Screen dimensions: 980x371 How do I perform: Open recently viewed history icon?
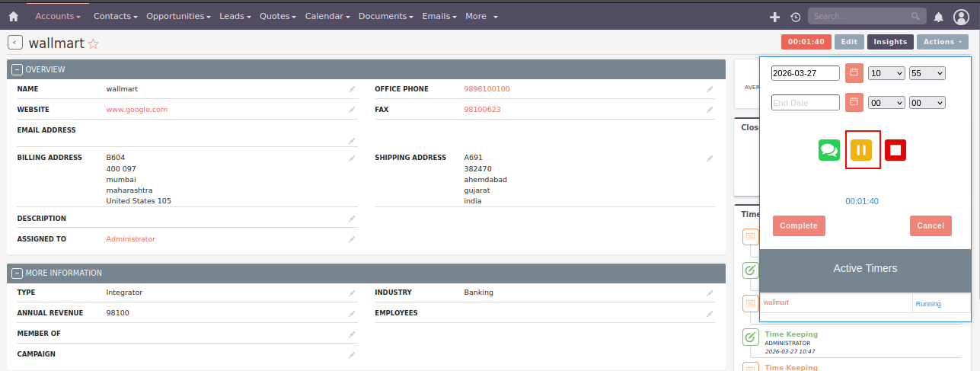click(795, 17)
